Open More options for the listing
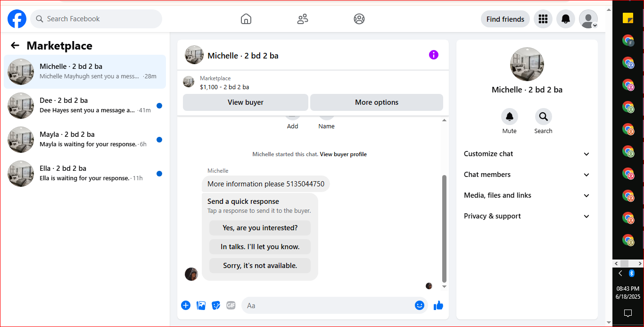The height and width of the screenshot is (327, 644). tap(377, 102)
